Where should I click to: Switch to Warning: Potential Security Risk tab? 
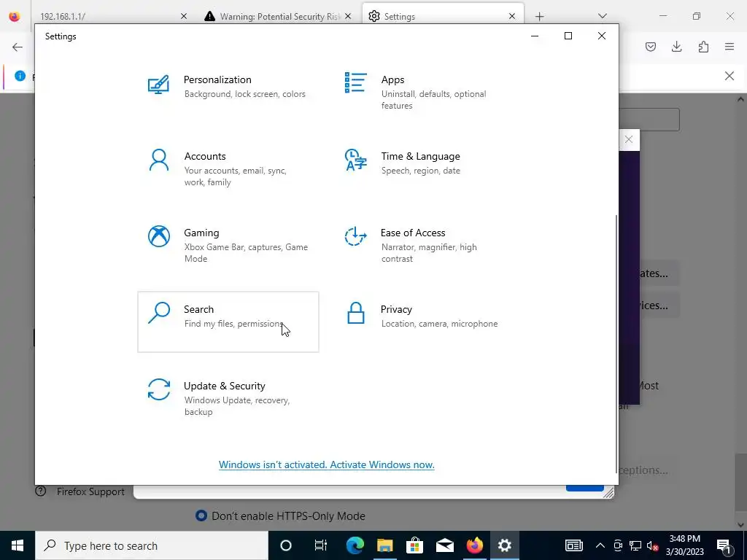[277, 16]
